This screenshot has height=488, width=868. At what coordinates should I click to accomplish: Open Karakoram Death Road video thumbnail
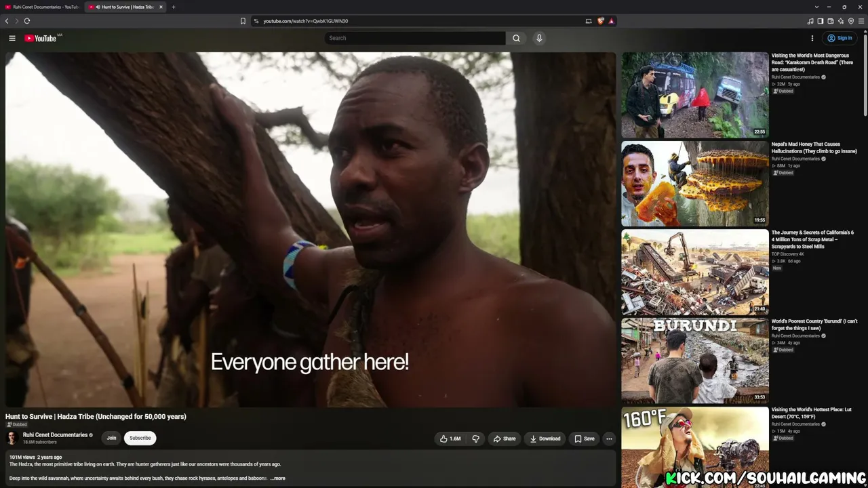pos(695,95)
